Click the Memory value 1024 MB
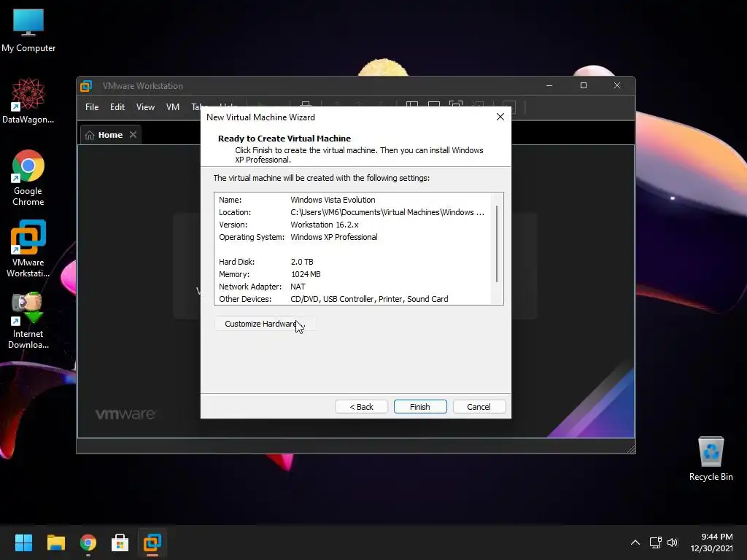Viewport: 747px width, 560px height. click(306, 274)
